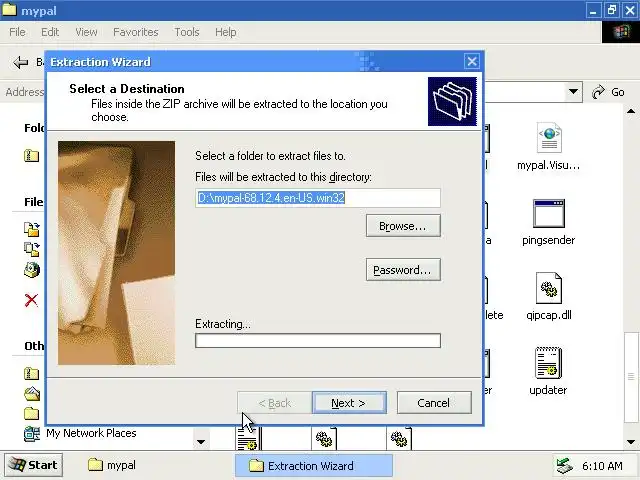Select the partly hidden config file icon below the Back button

[247, 438]
